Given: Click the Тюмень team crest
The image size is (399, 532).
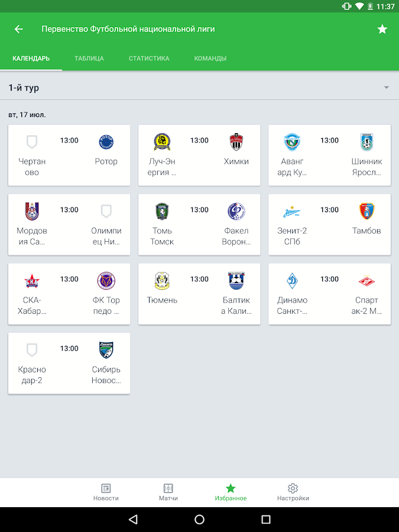Looking at the screenshot, I should click(x=162, y=281).
